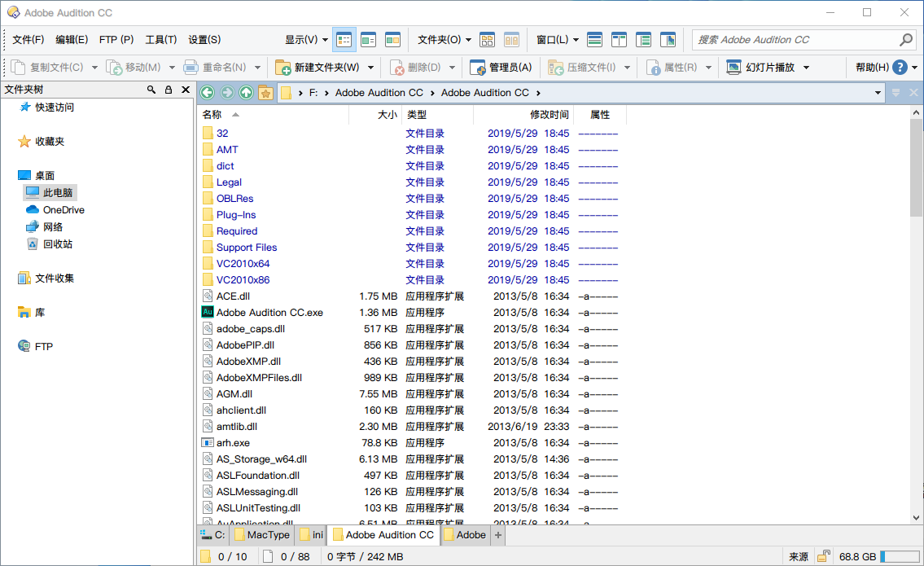The image size is (924, 566).
Task: Open the 窗口(L) dropdown
Action: click(x=558, y=40)
